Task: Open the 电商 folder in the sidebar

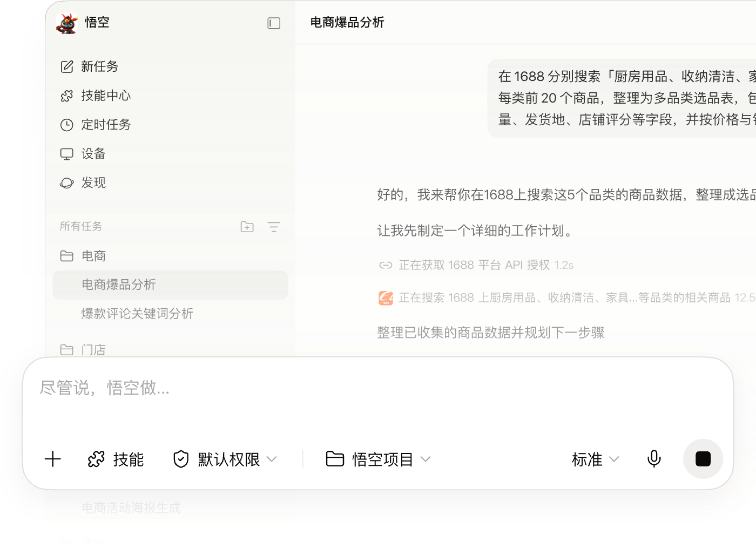Action: [95, 255]
